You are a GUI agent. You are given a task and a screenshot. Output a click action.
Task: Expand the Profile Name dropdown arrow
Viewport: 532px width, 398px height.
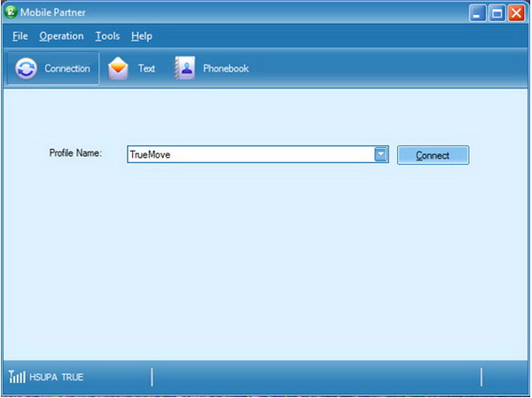381,154
